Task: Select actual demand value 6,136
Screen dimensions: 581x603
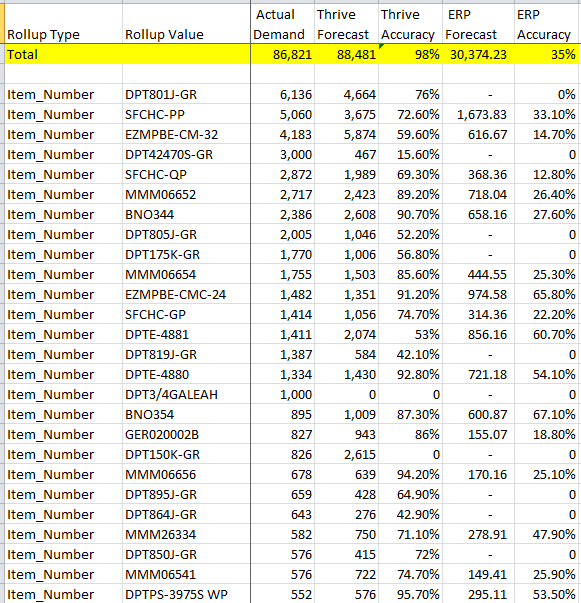Action: pos(283,94)
